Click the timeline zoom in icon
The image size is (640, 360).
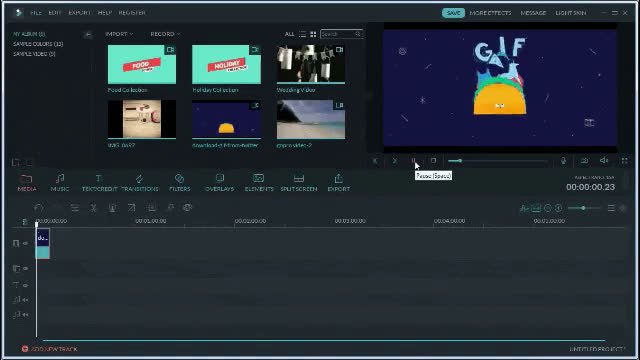558,208
